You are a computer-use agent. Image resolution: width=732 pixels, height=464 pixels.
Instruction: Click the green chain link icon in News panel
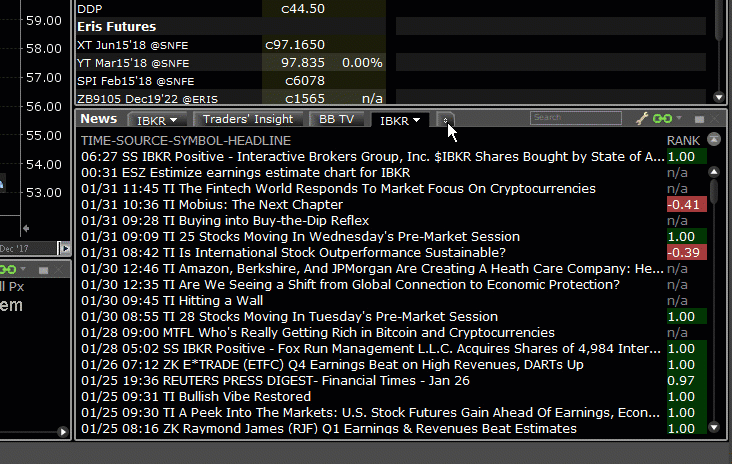(660, 119)
